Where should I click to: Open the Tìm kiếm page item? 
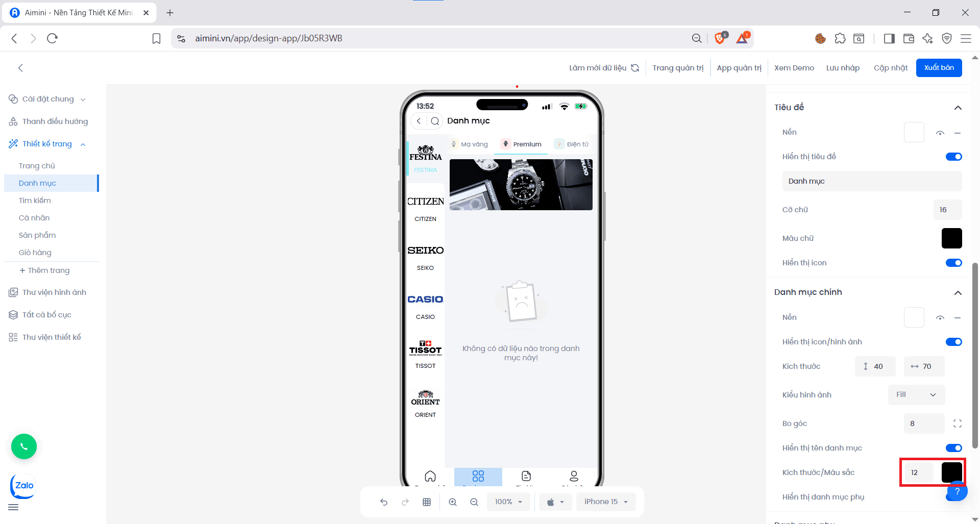tap(35, 201)
